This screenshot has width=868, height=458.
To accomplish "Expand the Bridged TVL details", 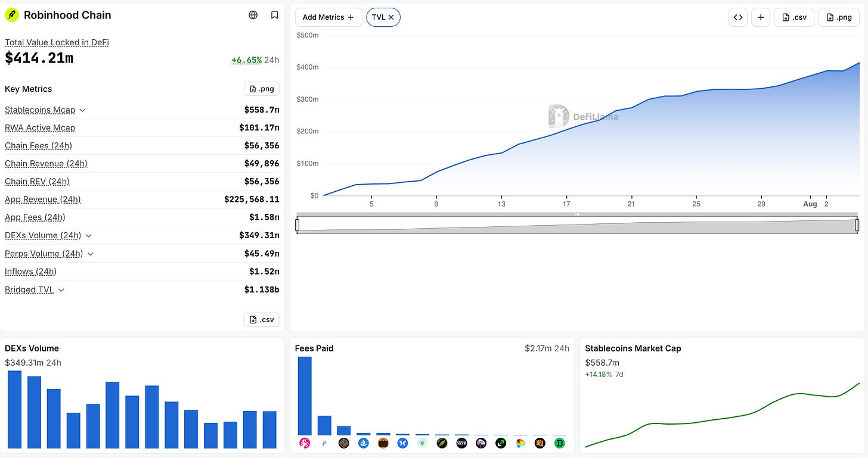I will pyautogui.click(x=61, y=290).
